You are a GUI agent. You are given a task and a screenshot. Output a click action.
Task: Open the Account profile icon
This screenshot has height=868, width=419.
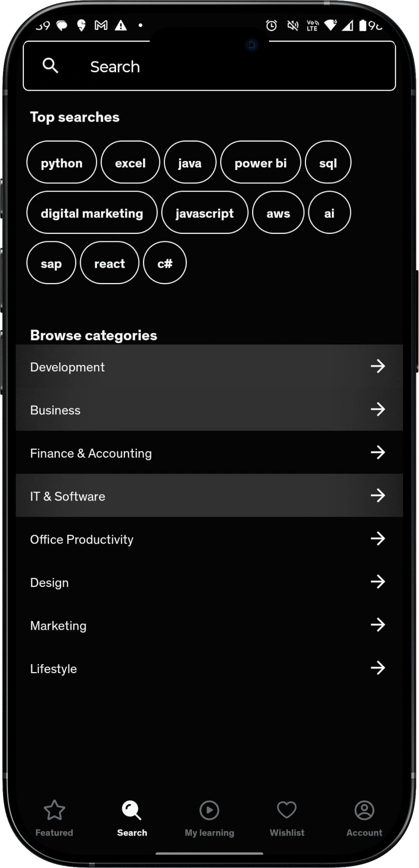(x=364, y=810)
